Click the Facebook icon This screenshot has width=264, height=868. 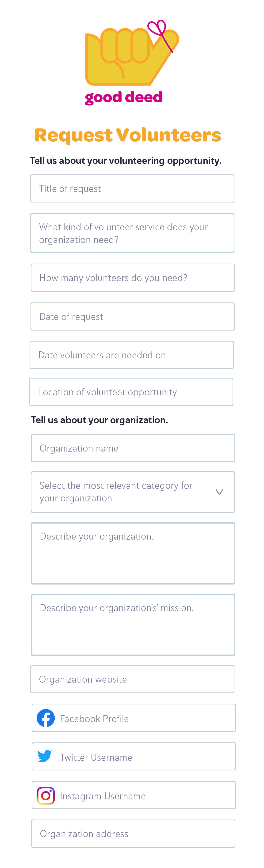[x=46, y=718]
